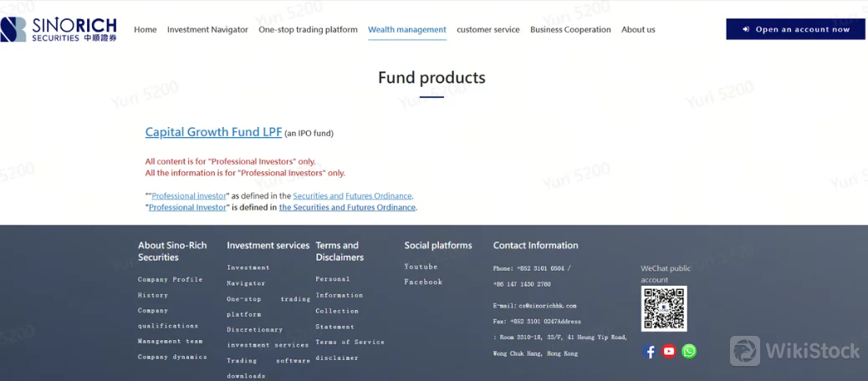The width and height of the screenshot is (868, 381).
Task: Open the About us menu
Action: 638,30
